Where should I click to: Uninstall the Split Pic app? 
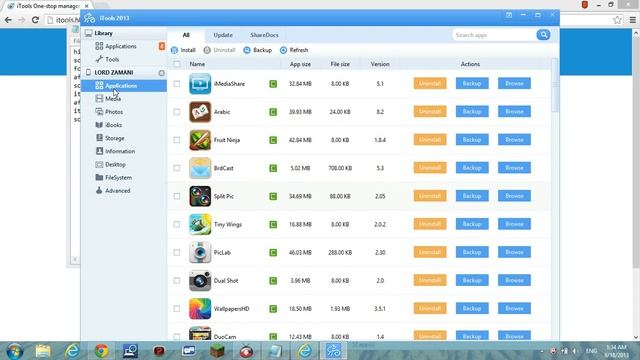click(430, 196)
